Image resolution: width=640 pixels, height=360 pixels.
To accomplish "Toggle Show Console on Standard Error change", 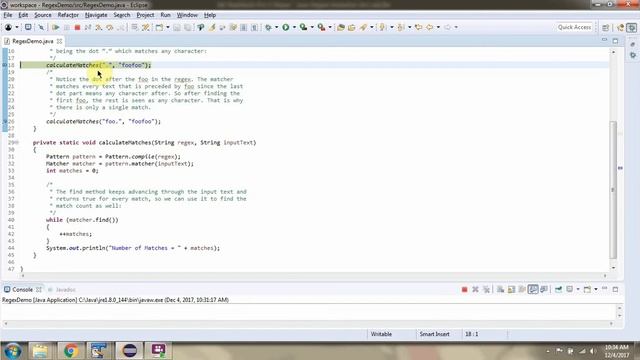I will click(544, 289).
